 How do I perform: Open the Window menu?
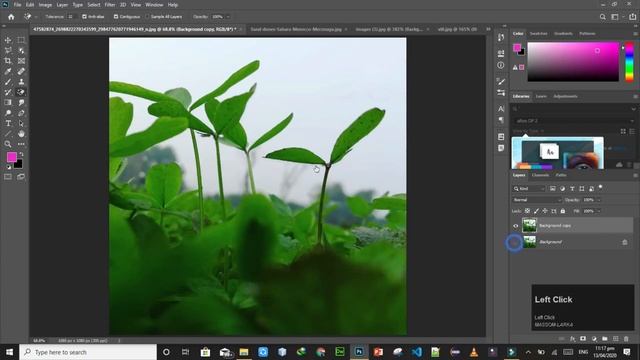154,5
